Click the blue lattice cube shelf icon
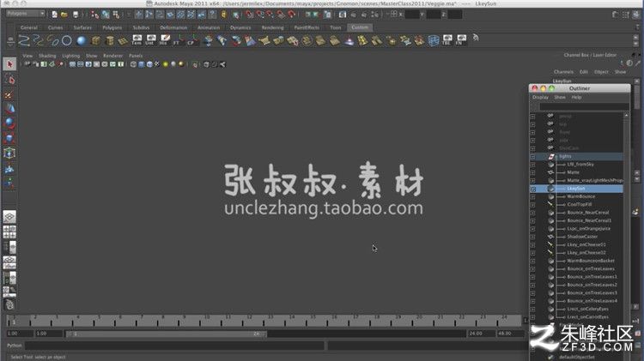The height and width of the screenshot is (361, 644). tap(434, 40)
